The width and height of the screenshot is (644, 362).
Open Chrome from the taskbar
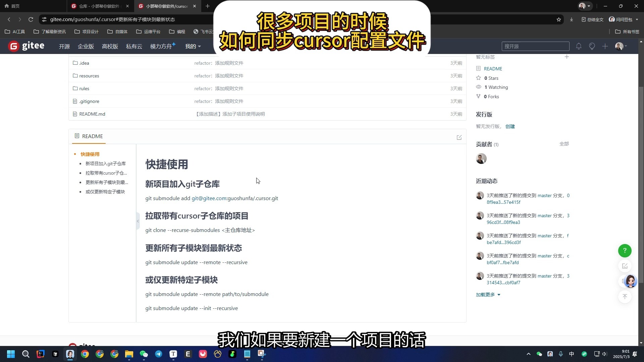[85, 354]
